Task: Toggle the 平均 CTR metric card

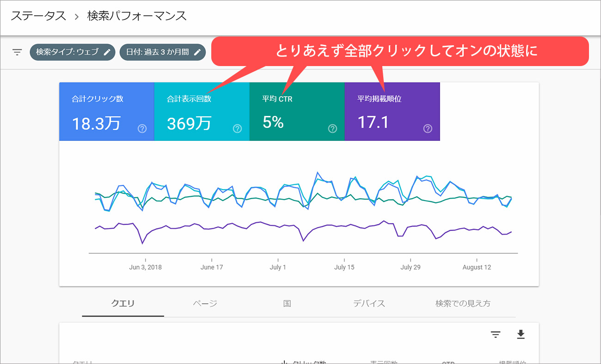Action: click(x=297, y=111)
